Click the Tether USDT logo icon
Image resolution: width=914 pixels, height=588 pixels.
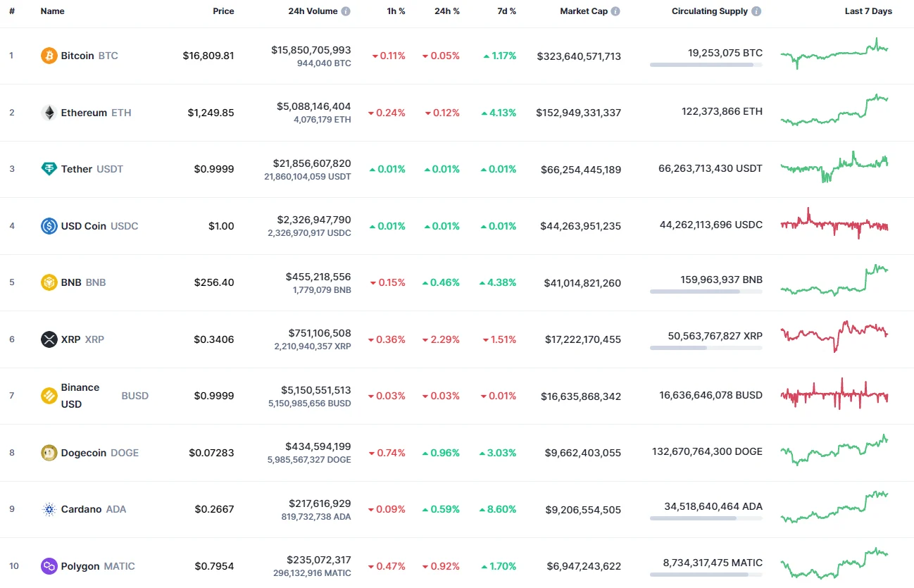tap(48, 169)
